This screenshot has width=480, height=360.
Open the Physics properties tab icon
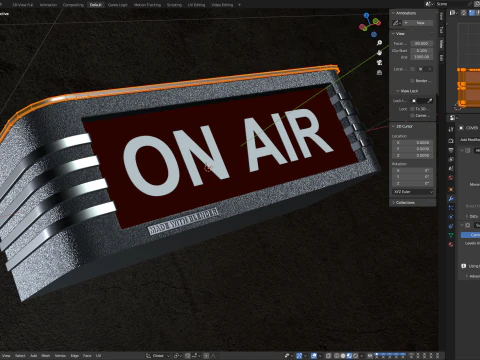point(451,217)
